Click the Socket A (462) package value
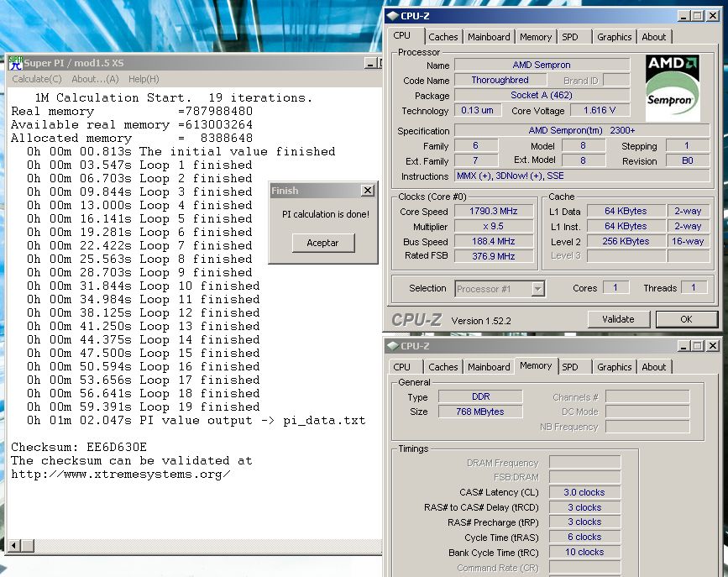This screenshot has width=728, height=577. 542,95
